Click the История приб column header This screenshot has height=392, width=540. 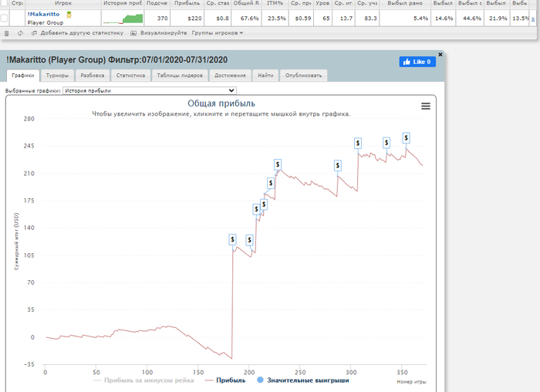pos(123,3)
